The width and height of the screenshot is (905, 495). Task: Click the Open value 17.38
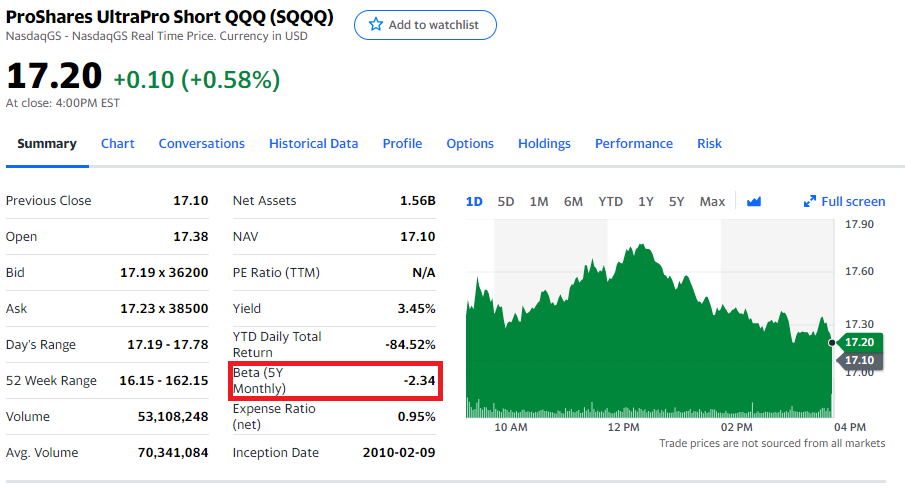190,237
